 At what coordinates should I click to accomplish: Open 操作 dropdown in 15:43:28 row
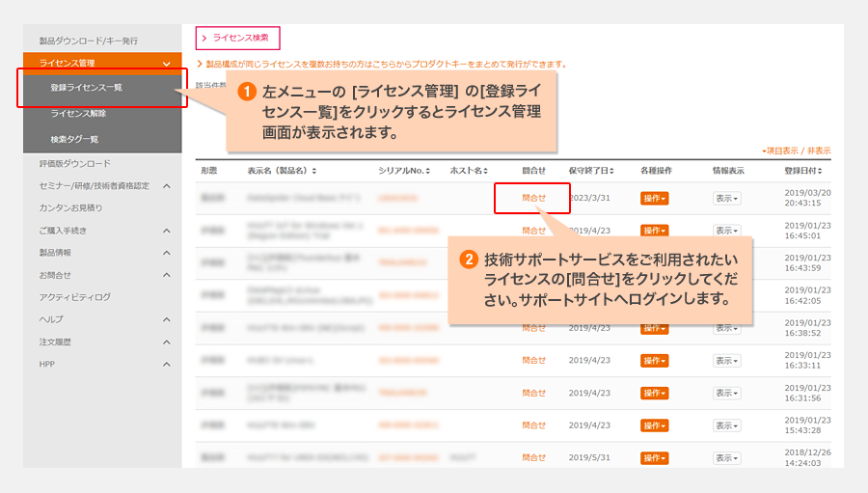pos(654,425)
